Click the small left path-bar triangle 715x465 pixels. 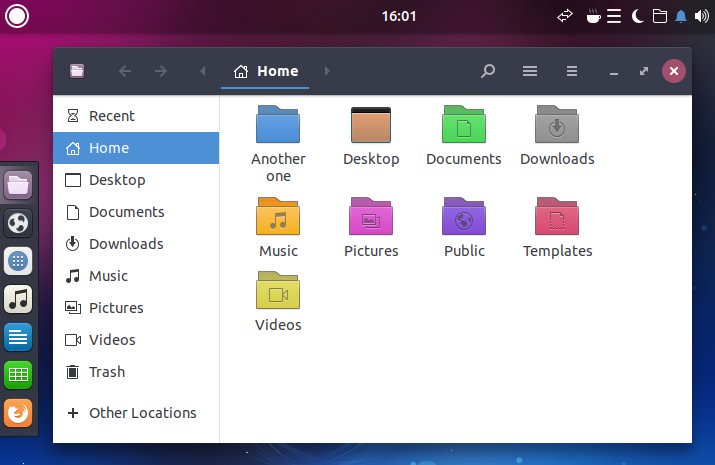click(203, 71)
